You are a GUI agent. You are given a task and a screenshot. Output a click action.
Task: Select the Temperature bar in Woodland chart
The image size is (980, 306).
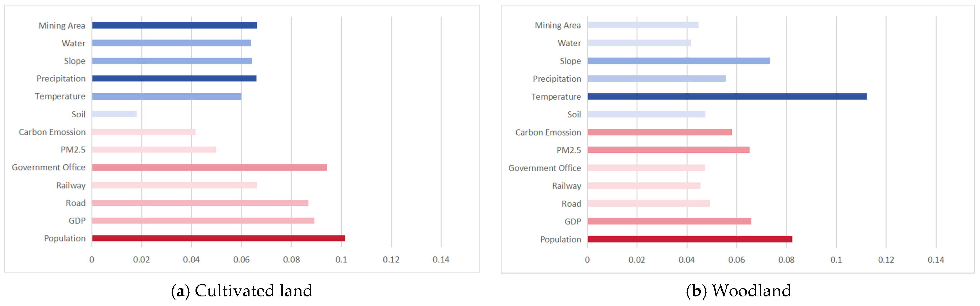pyautogui.click(x=727, y=96)
